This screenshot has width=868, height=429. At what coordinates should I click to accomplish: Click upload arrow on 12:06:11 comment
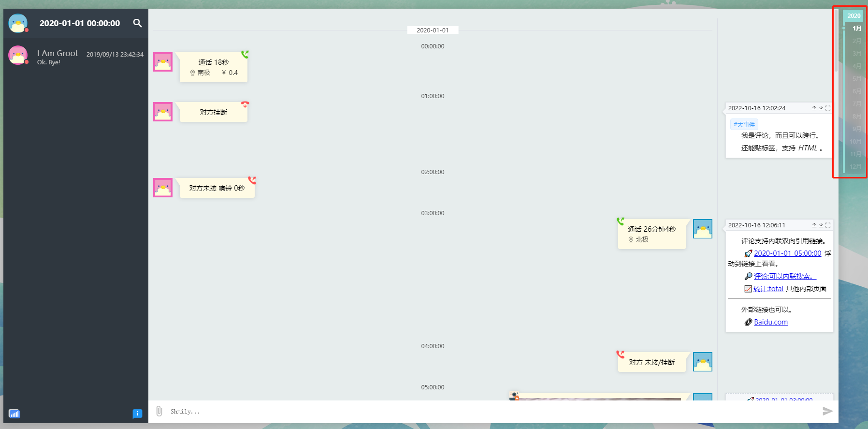814,225
